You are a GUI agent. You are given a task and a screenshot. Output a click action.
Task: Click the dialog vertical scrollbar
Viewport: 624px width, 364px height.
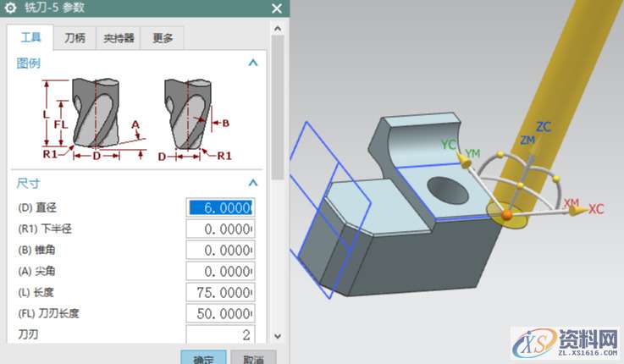(278, 110)
